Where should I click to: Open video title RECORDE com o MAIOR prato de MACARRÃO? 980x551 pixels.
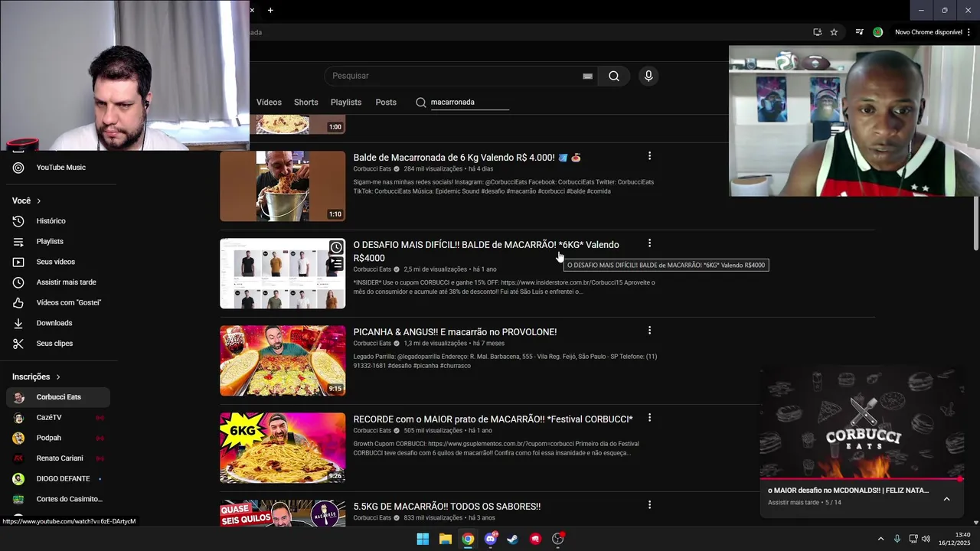point(493,419)
